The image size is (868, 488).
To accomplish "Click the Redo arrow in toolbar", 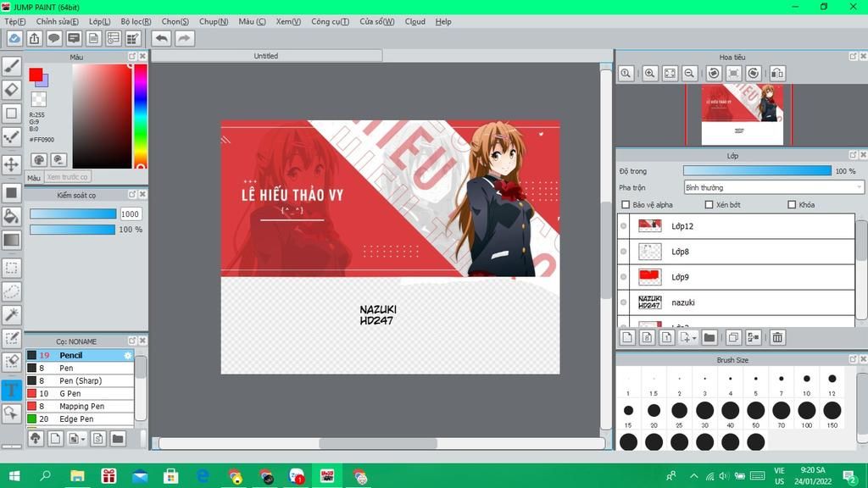I will pyautogui.click(x=184, y=38).
